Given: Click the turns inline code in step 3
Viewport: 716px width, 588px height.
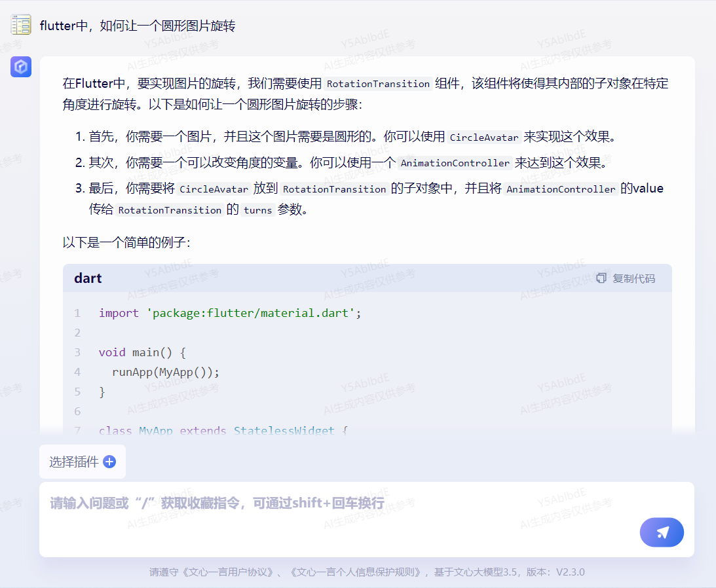Looking at the screenshot, I should coord(257,210).
